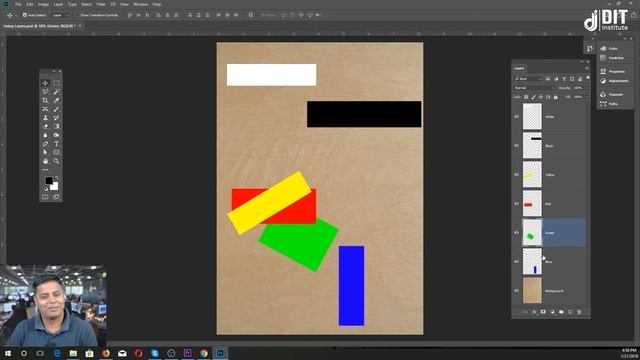Lock all attributes padlock icon

(556, 97)
